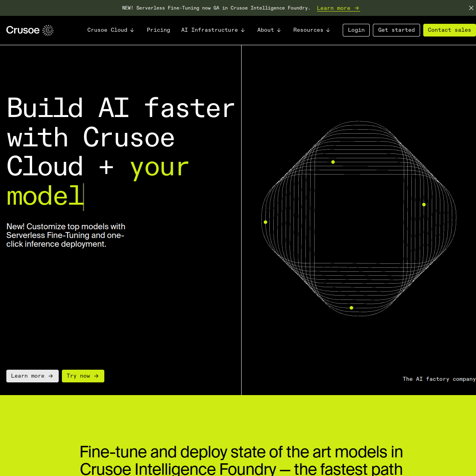Click the arrow icon in the banner link
The height and width of the screenshot is (476, 476).
coord(357,8)
